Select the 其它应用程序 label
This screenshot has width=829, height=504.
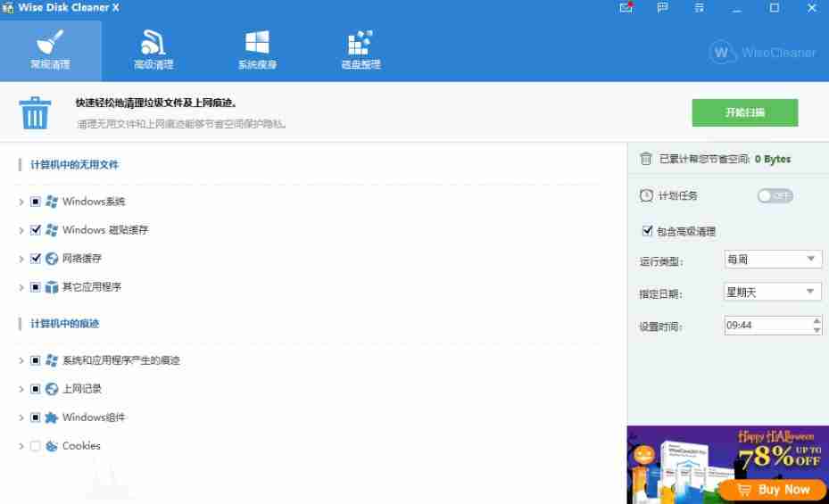point(92,287)
